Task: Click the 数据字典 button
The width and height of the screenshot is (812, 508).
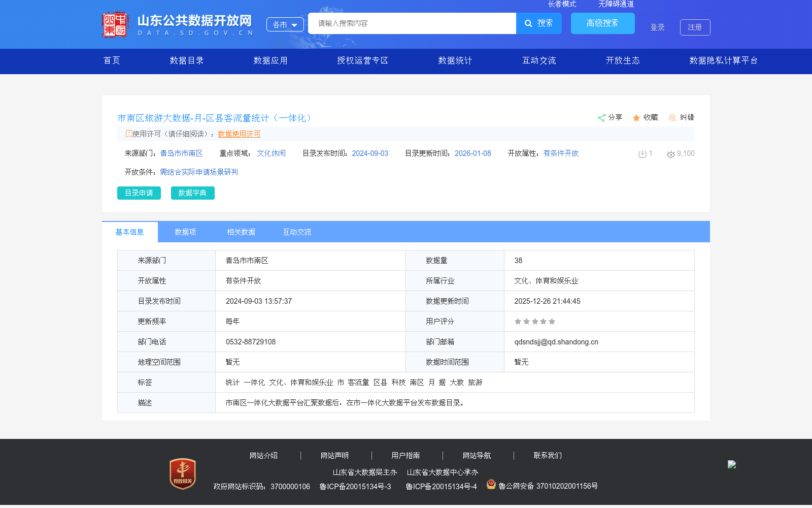Action: point(193,193)
